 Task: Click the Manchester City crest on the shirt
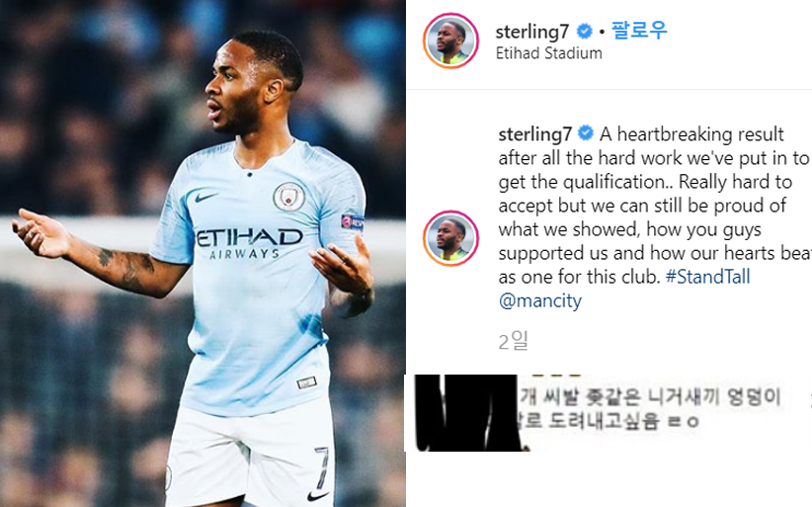[289, 197]
